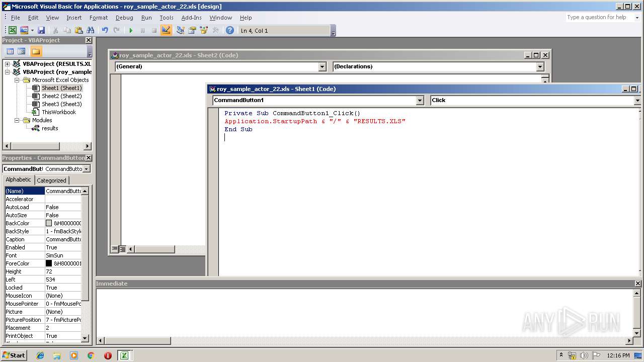Close the Properties panel
This screenshot has width=644, height=362.
click(x=89, y=158)
